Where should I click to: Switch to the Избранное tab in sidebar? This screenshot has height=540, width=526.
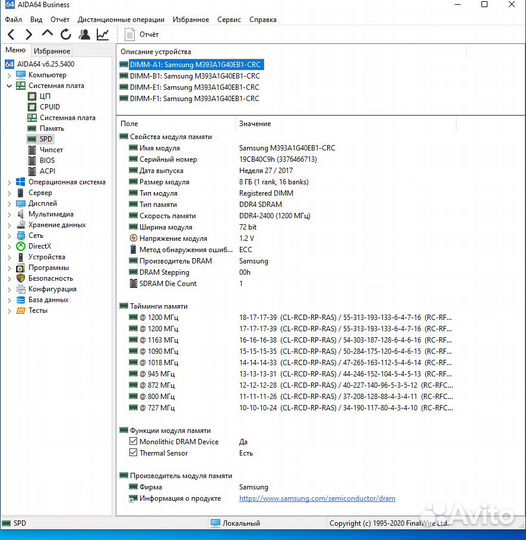[x=52, y=51]
